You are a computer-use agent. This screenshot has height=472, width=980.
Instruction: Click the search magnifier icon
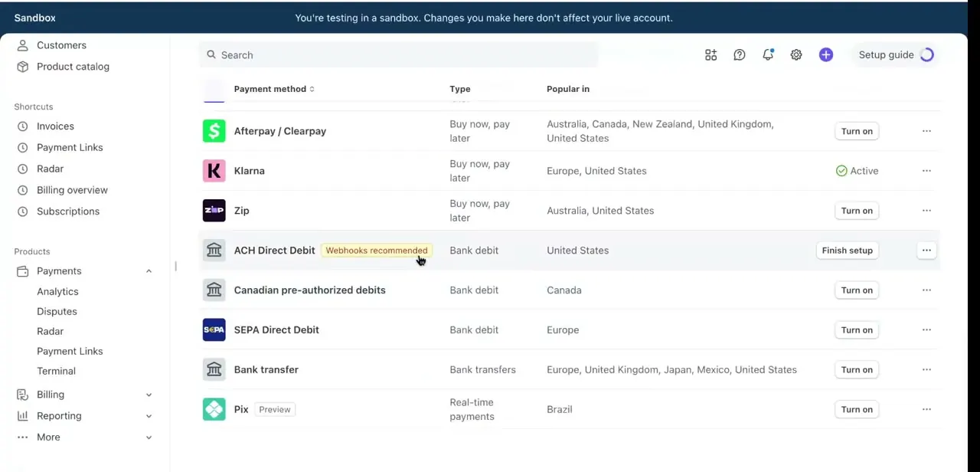tap(211, 55)
